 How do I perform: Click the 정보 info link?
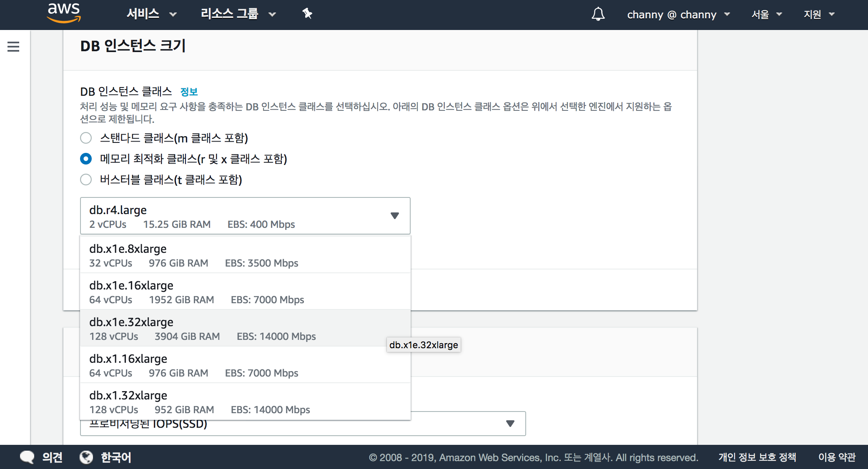pyautogui.click(x=189, y=92)
